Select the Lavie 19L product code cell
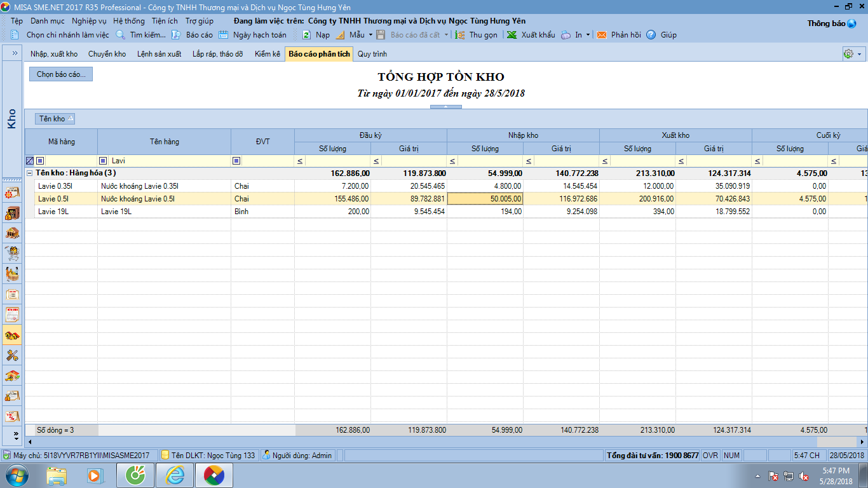The width and height of the screenshot is (868, 488). (x=65, y=211)
